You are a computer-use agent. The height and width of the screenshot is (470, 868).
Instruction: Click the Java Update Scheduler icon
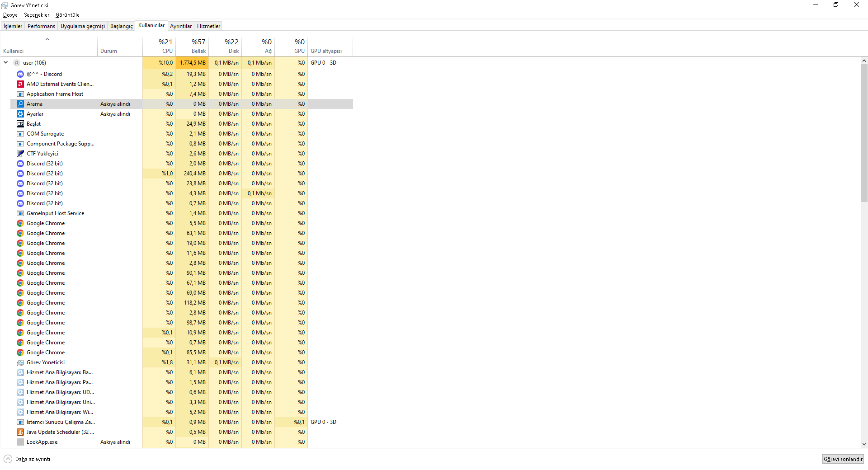(x=20, y=432)
